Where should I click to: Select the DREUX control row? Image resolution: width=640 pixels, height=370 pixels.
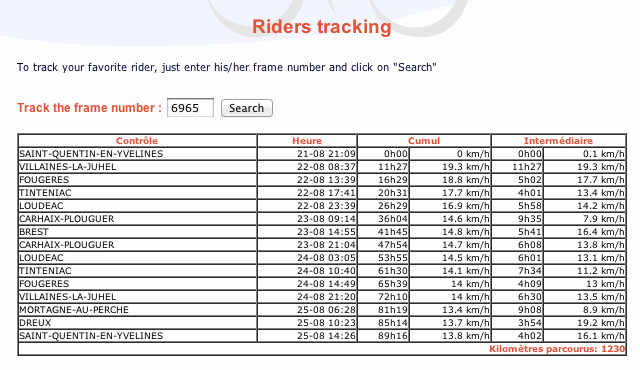tap(322, 323)
